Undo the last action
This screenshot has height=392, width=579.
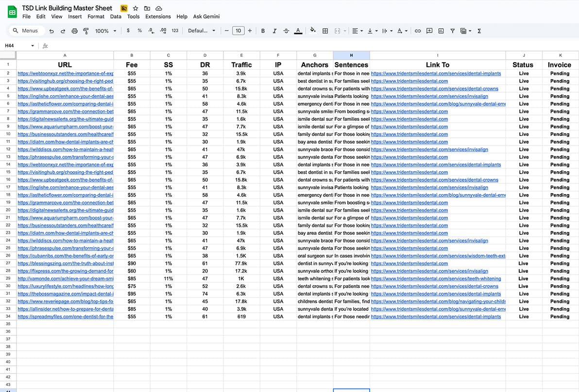tap(51, 31)
